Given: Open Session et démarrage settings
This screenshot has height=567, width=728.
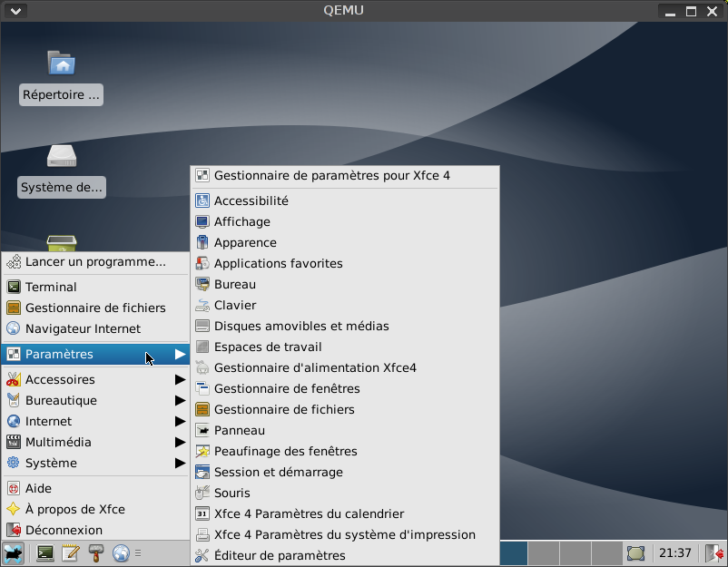Looking at the screenshot, I should pyautogui.click(x=278, y=472).
